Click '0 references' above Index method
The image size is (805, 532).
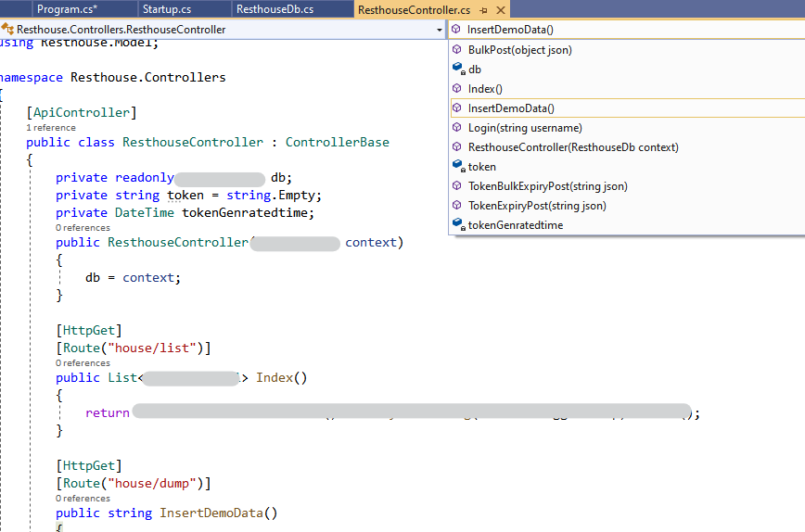[83, 363]
